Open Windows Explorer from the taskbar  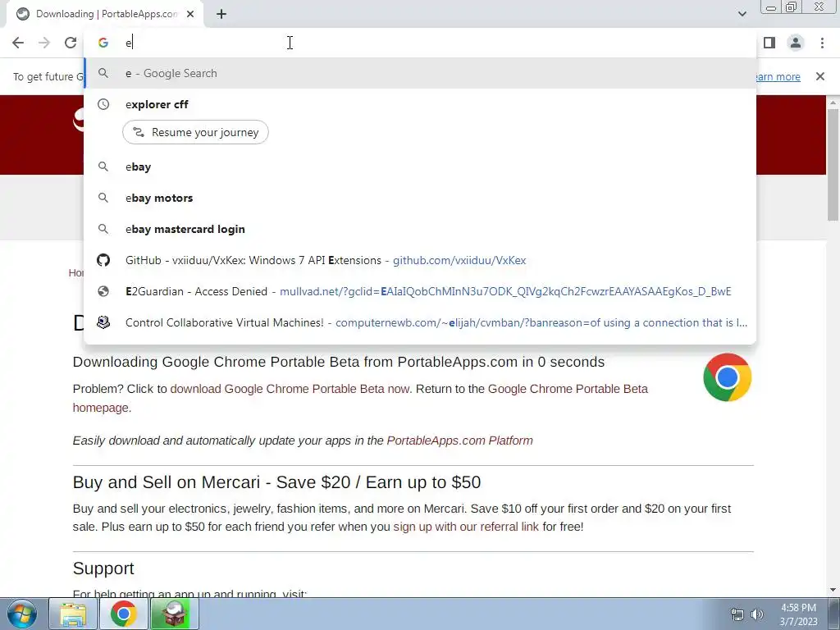pyautogui.click(x=73, y=614)
